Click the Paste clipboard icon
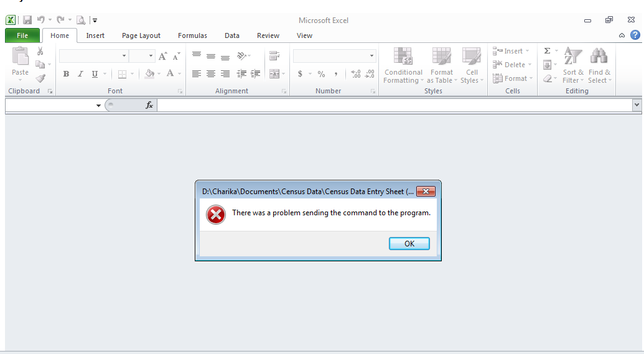 (20, 57)
